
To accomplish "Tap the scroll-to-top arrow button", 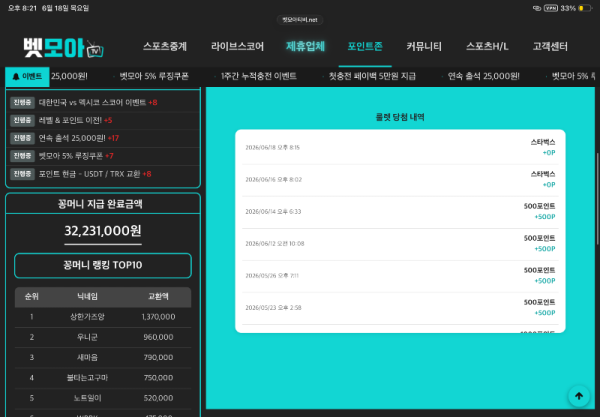I will coord(579,396).
